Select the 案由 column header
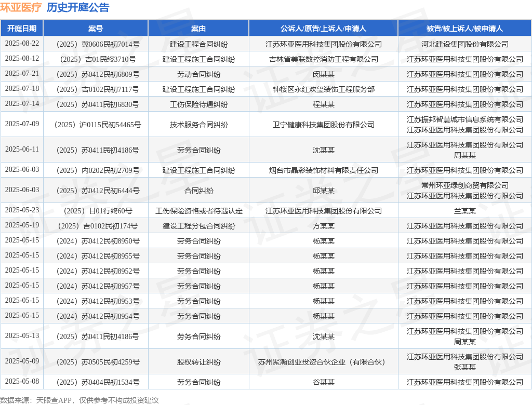The image size is (532, 405). point(198,29)
